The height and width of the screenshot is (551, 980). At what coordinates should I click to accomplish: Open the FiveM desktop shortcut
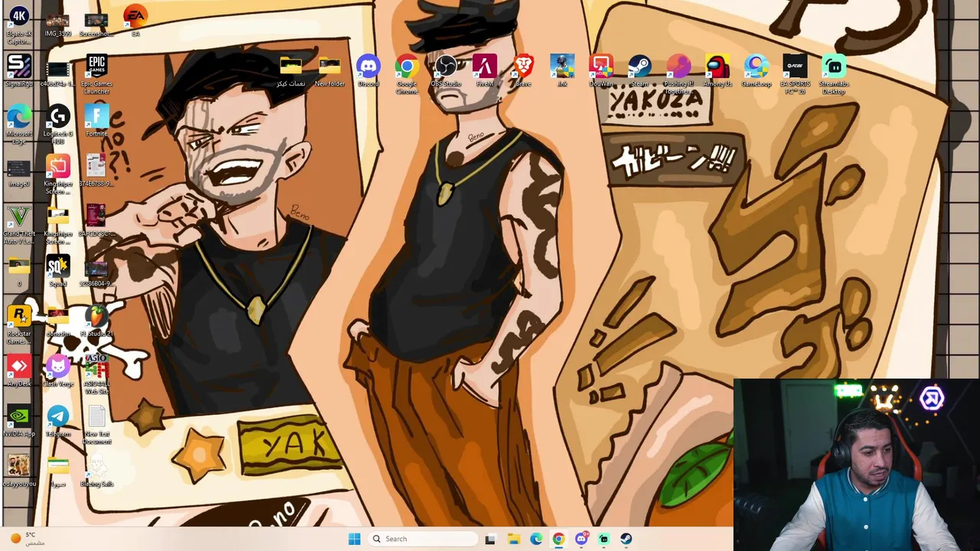[485, 71]
